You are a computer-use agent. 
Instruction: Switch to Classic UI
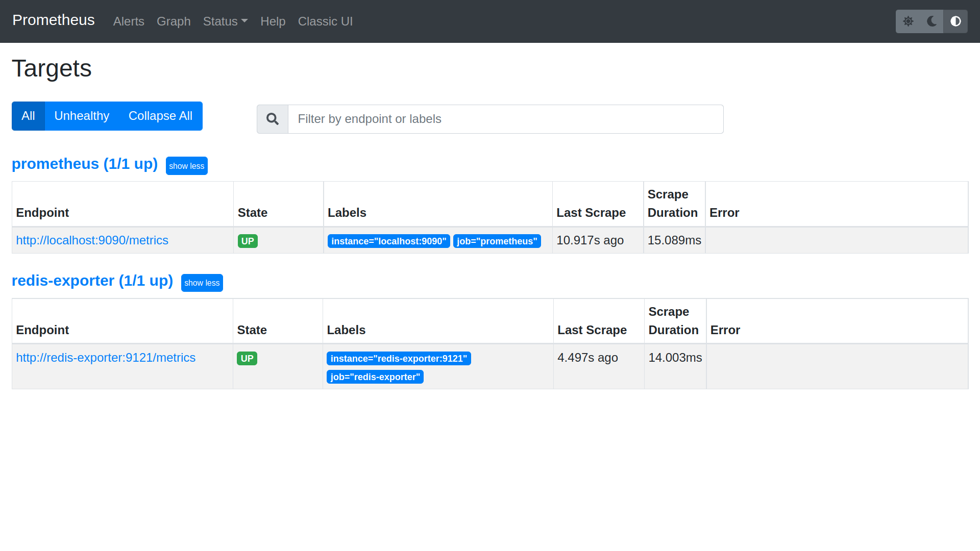click(x=325, y=21)
